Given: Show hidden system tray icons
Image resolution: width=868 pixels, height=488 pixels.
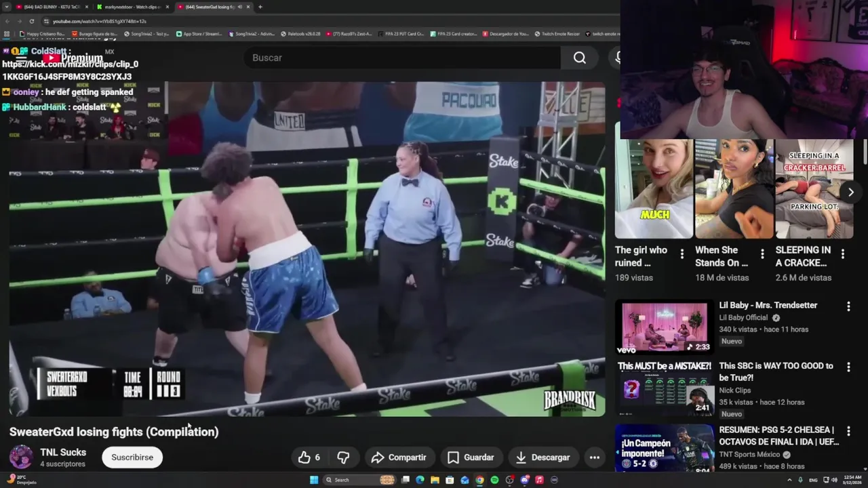Looking at the screenshot, I should pyautogui.click(x=790, y=480).
